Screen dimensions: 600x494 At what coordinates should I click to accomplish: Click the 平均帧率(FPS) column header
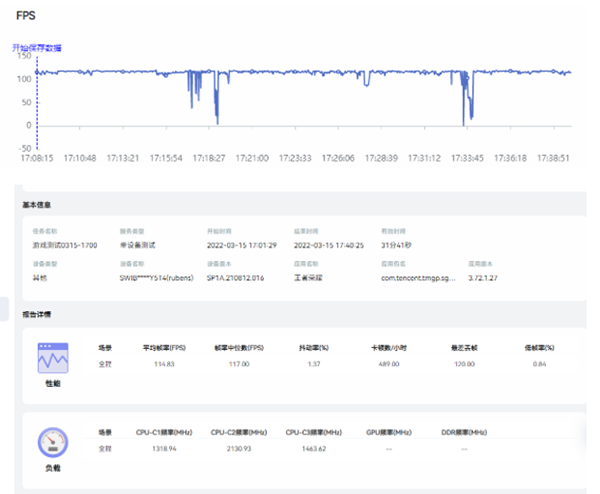165,347
